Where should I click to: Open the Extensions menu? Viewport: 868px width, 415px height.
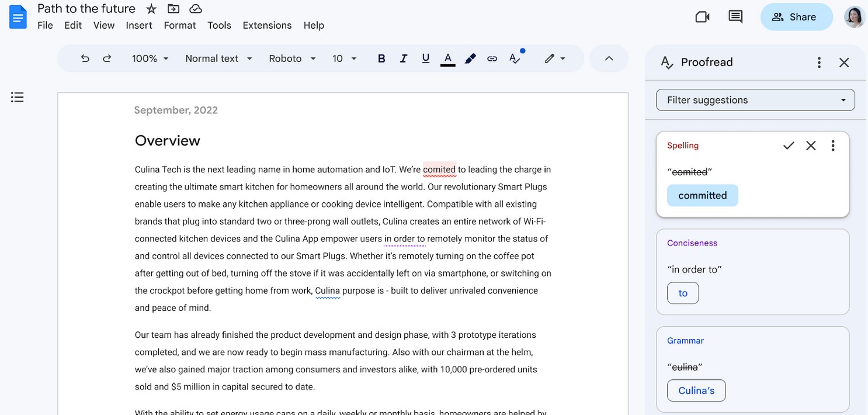point(267,25)
